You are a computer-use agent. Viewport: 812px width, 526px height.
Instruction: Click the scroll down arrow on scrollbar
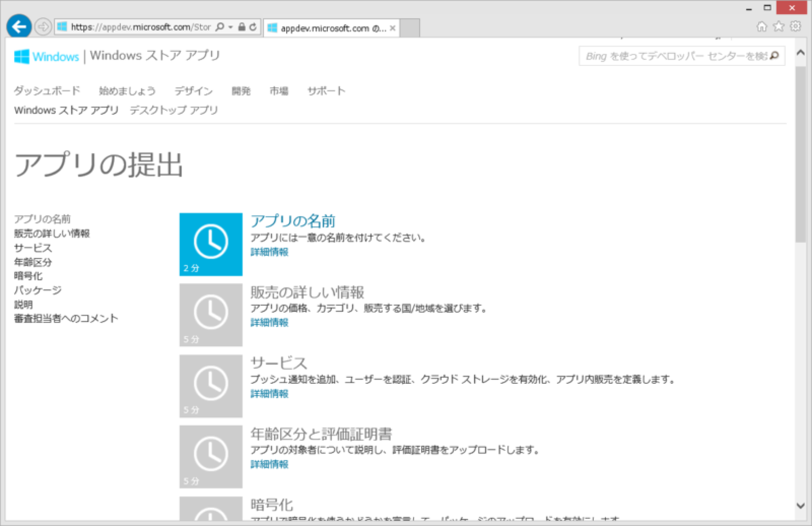point(801,505)
